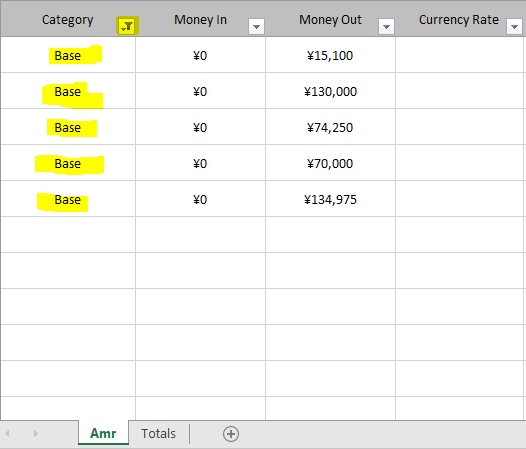Select the first highlighted Base cell
This screenshot has width=526, height=449.
click(x=68, y=55)
